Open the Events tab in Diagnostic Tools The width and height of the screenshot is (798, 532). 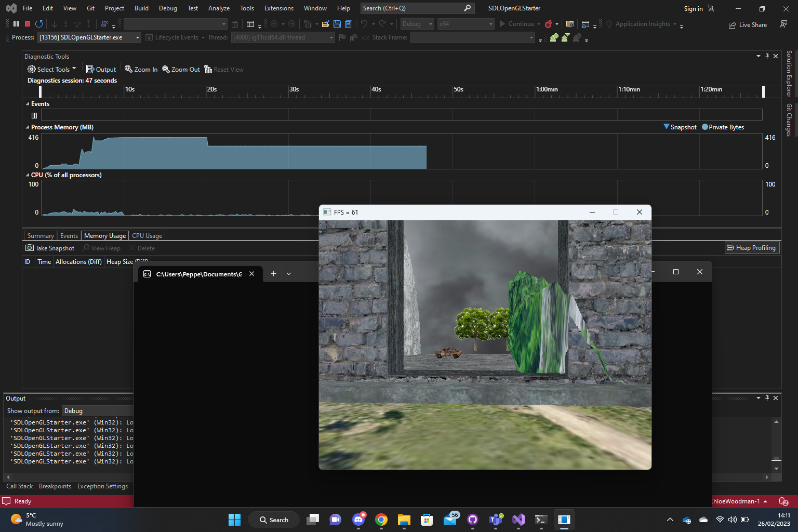coord(69,236)
